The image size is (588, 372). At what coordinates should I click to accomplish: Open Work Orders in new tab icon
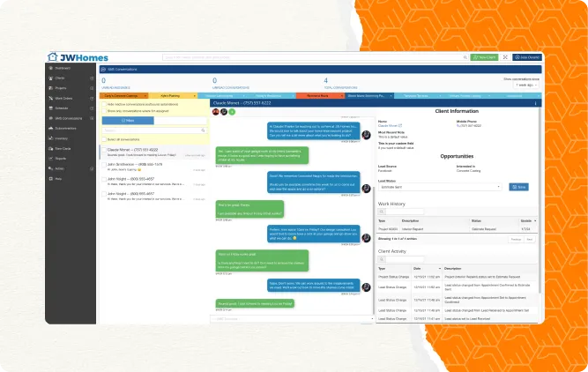pos(92,98)
